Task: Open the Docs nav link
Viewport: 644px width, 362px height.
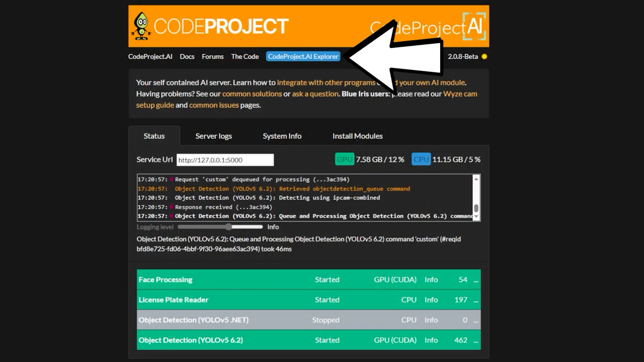Action: point(187,56)
